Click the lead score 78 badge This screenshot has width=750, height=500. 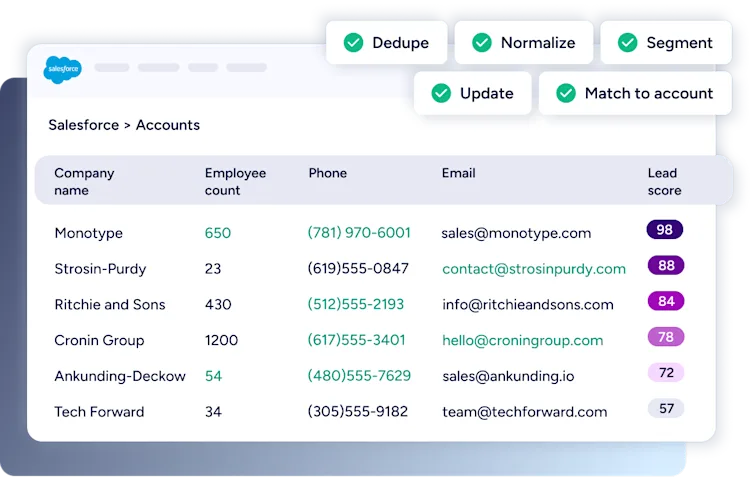click(x=666, y=337)
